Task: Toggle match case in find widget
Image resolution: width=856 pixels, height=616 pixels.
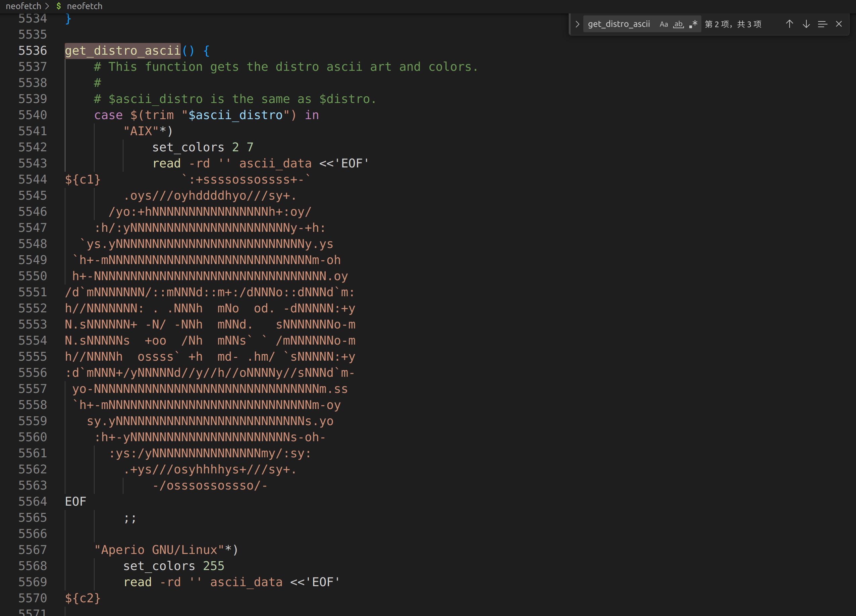Action: click(663, 24)
